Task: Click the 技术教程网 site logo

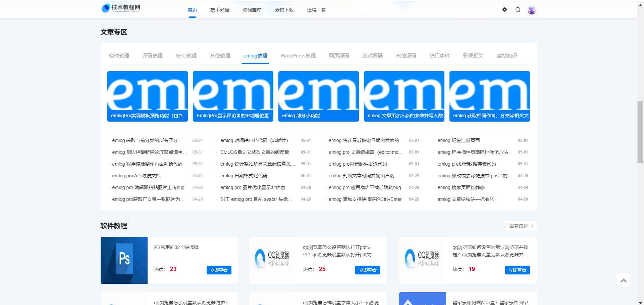Action: 121,8
